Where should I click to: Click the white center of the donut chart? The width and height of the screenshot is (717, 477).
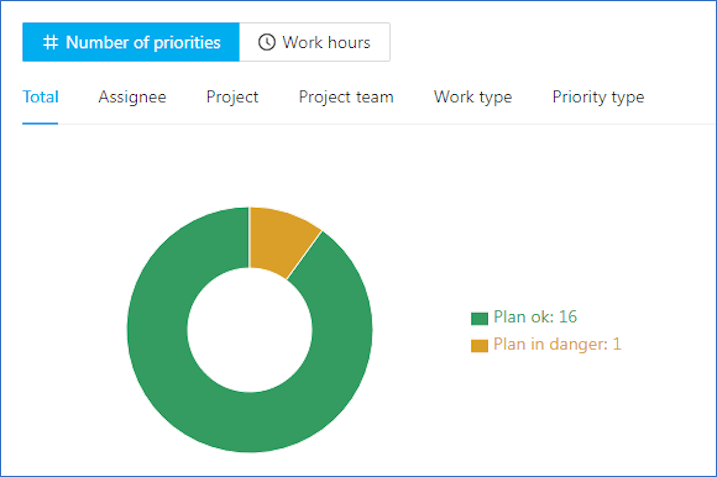tap(250, 330)
